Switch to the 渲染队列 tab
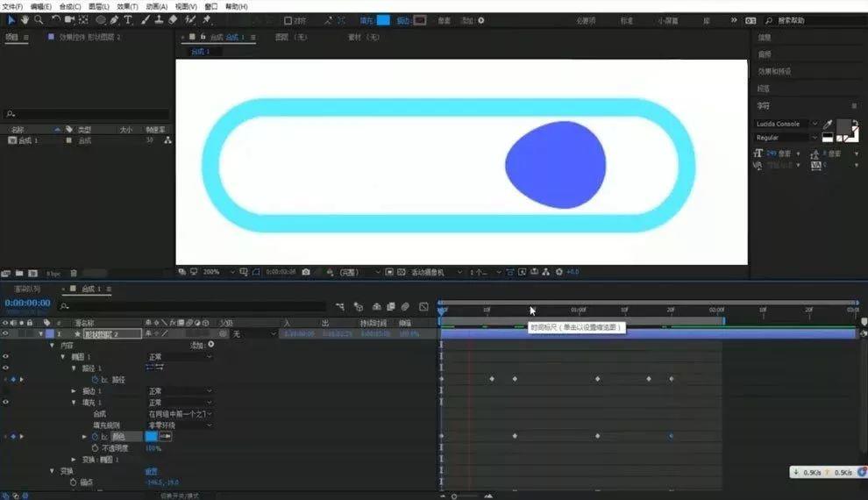868x500 pixels. click(x=27, y=289)
